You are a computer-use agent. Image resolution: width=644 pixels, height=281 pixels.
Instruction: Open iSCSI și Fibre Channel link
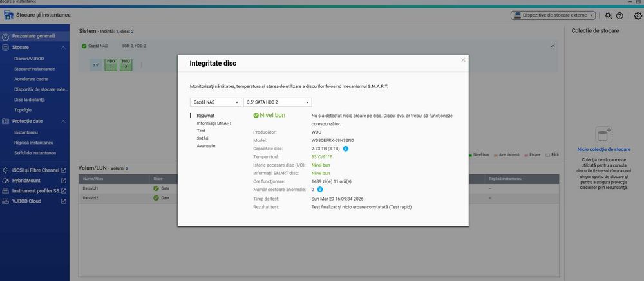[x=35, y=170]
